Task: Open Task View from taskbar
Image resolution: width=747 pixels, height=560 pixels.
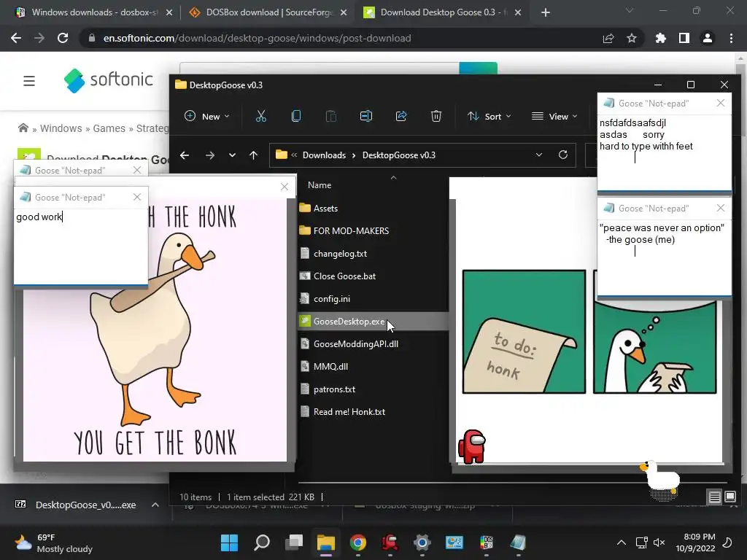Action: pyautogui.click(x=294, y=542)
